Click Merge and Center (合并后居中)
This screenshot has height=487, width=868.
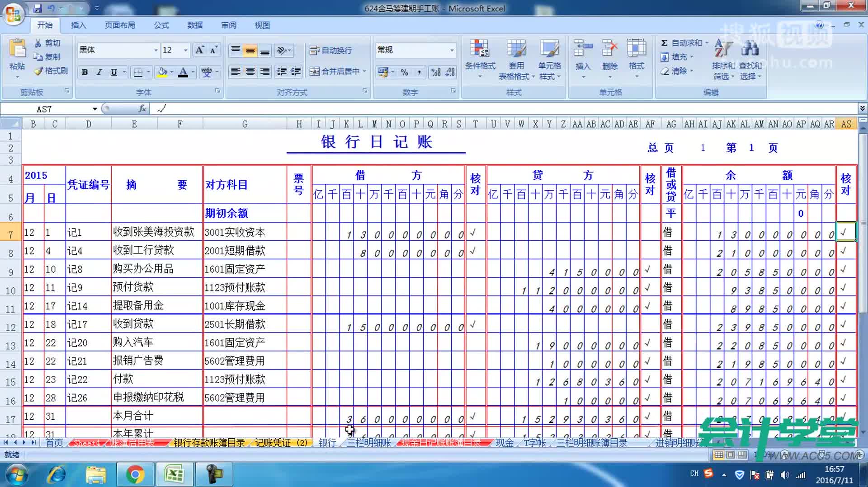pyautogui.click(x=335, y=71)
